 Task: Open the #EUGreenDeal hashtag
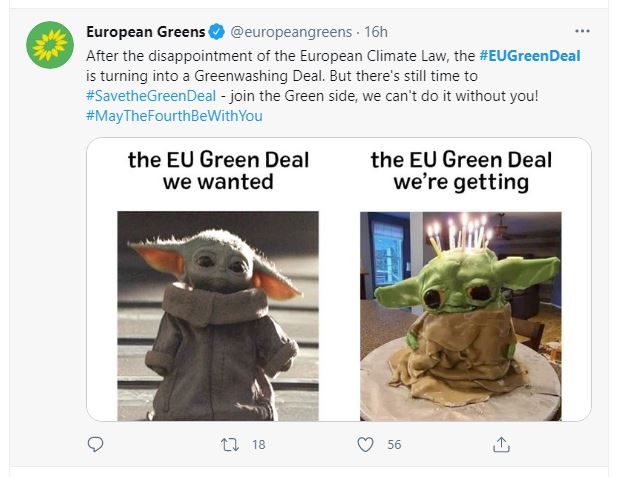[529, 56]
